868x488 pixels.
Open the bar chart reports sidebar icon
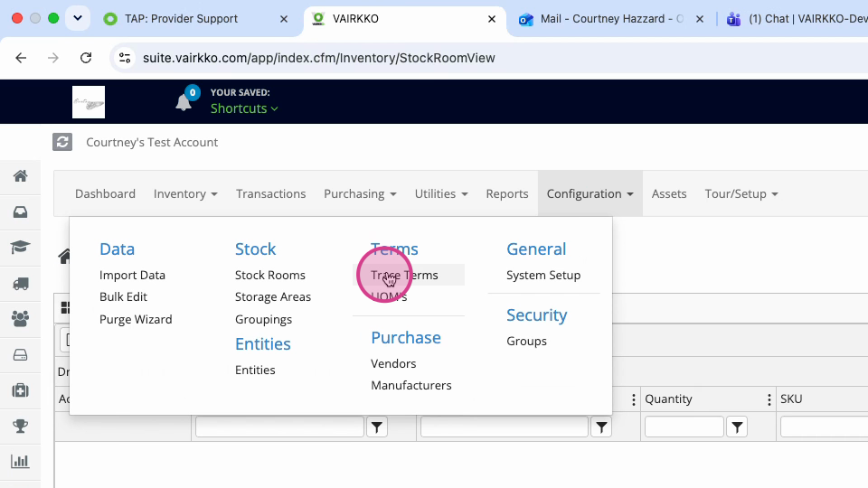pos(21,462)
